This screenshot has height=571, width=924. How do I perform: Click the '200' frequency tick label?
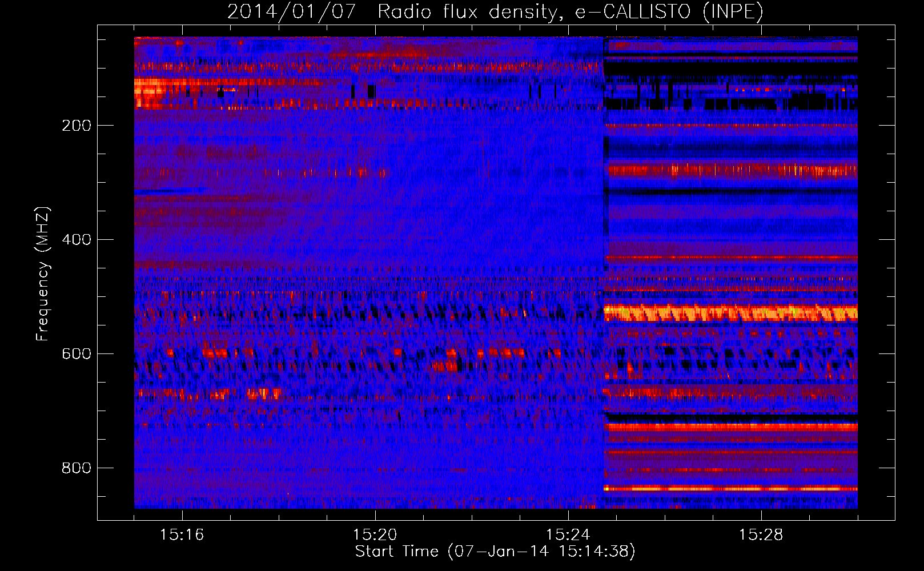(77, 126)
